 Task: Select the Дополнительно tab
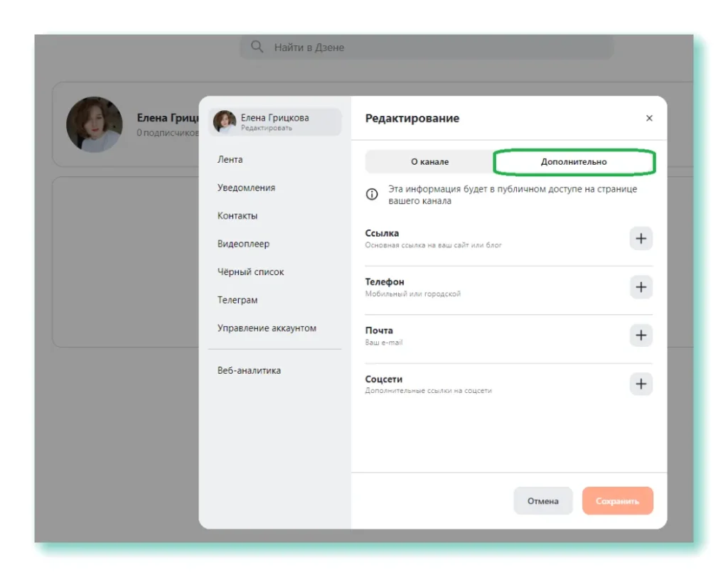coord(574,162)
